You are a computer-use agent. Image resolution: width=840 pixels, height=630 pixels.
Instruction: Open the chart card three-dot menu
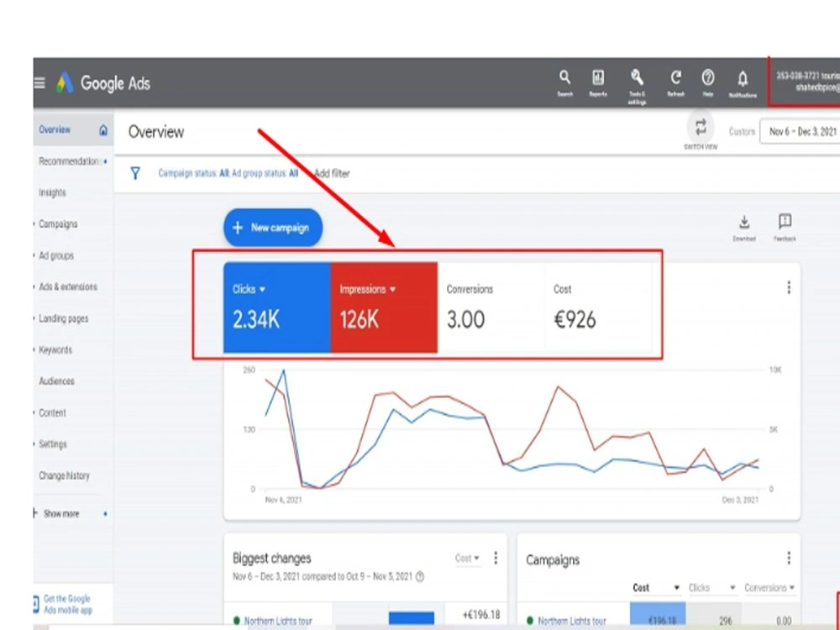point(789,287)
